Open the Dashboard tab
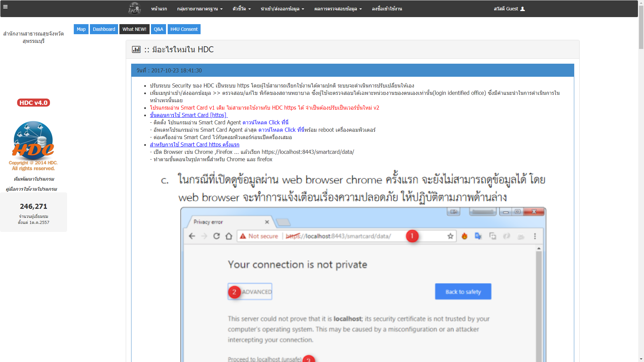The width and height of the screenshot is (644, 362). point(104,29)
